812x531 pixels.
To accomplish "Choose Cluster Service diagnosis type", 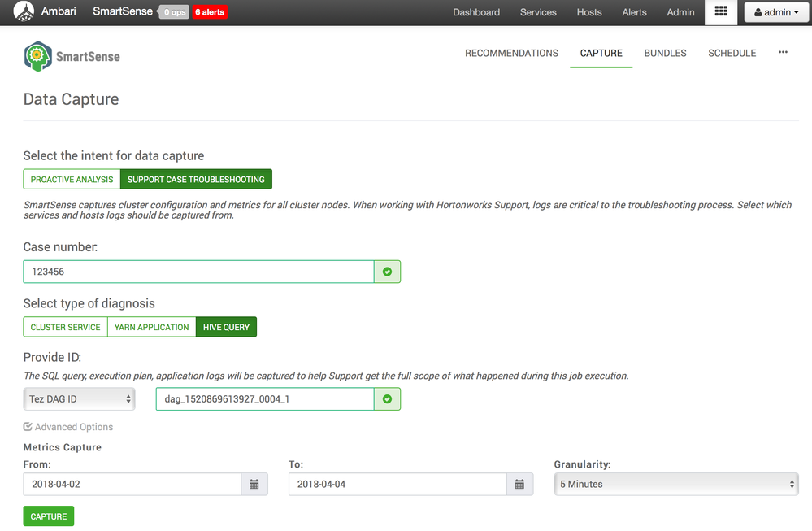I will click(x=65, y=327).
